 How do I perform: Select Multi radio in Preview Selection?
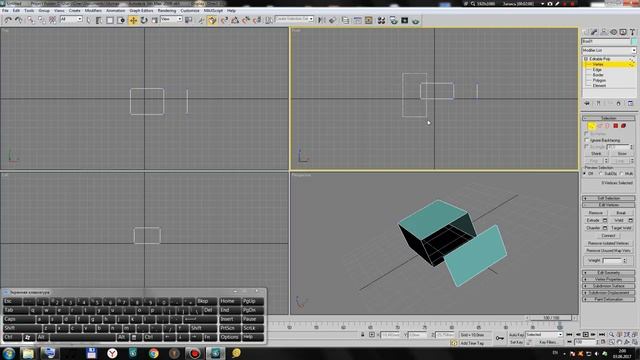(x=621, y=173)
